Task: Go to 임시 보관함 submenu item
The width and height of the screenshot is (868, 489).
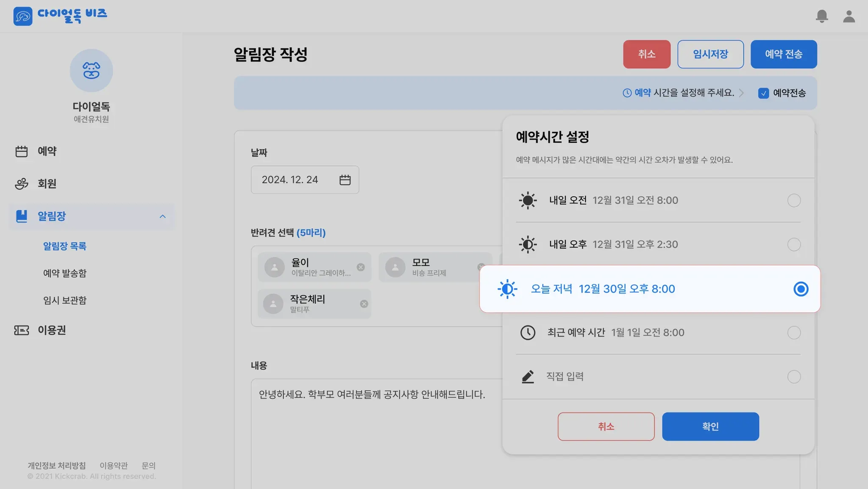Action: [64, 300]
